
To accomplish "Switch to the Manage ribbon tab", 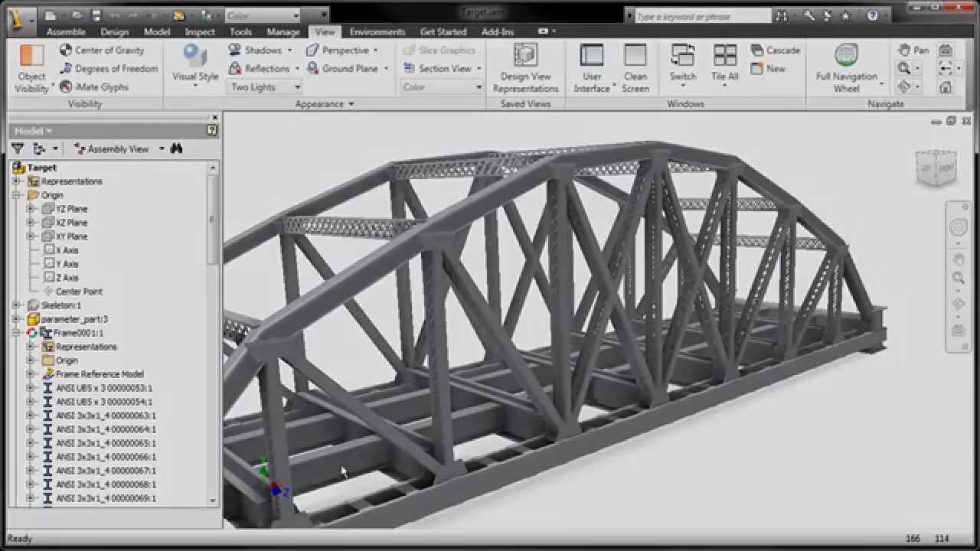I will pyautogui.click(x=283, y=32).
